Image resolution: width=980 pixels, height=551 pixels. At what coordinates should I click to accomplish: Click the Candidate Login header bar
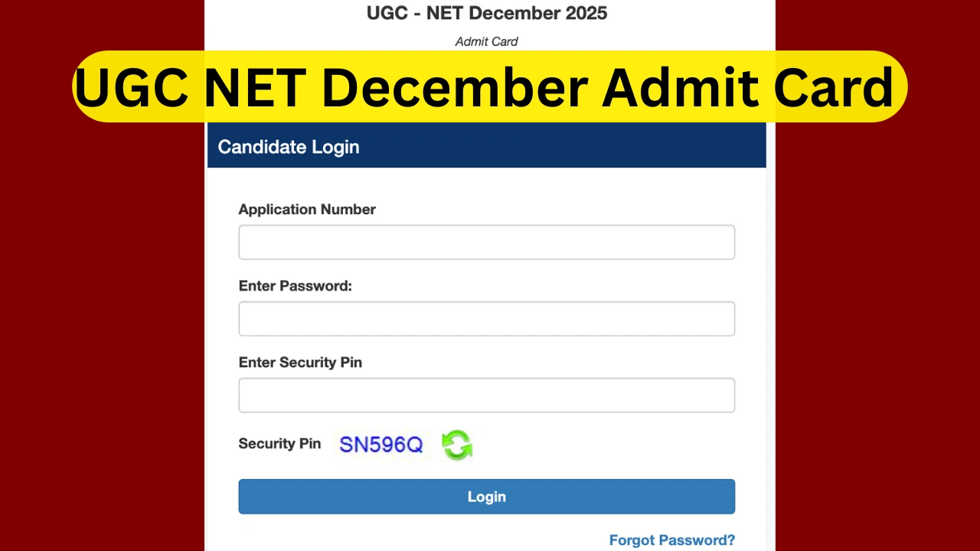pyautogui.click(x=486, y=146)
